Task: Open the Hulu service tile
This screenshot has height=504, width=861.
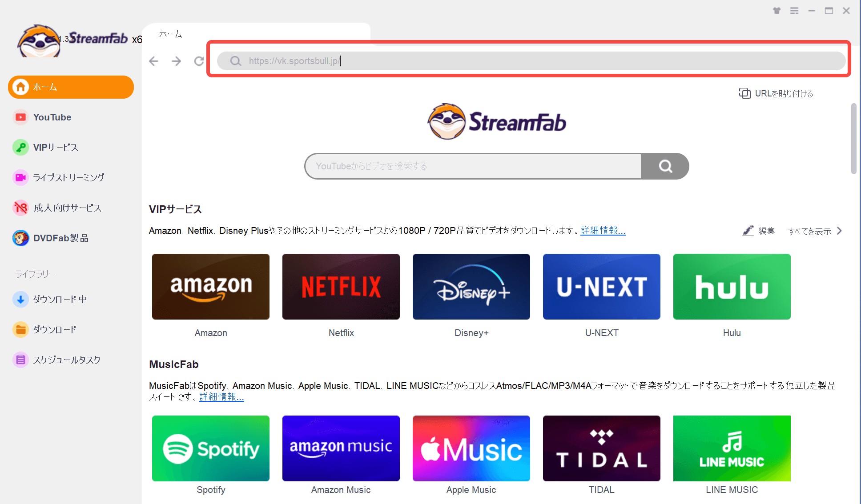Action: [x=732, y=287]
